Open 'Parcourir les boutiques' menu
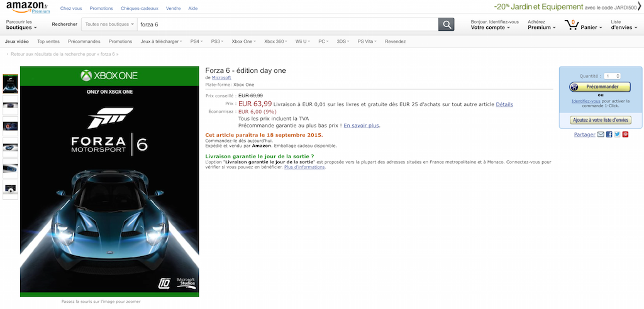This screenshot has width=644, height=309. pos(21,25)
